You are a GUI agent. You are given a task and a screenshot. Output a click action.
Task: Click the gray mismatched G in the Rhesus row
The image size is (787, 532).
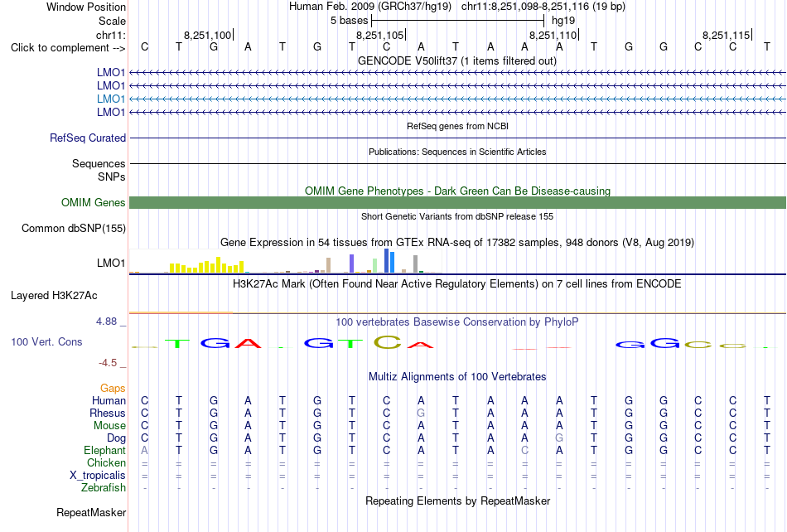[x=421, y=413]
